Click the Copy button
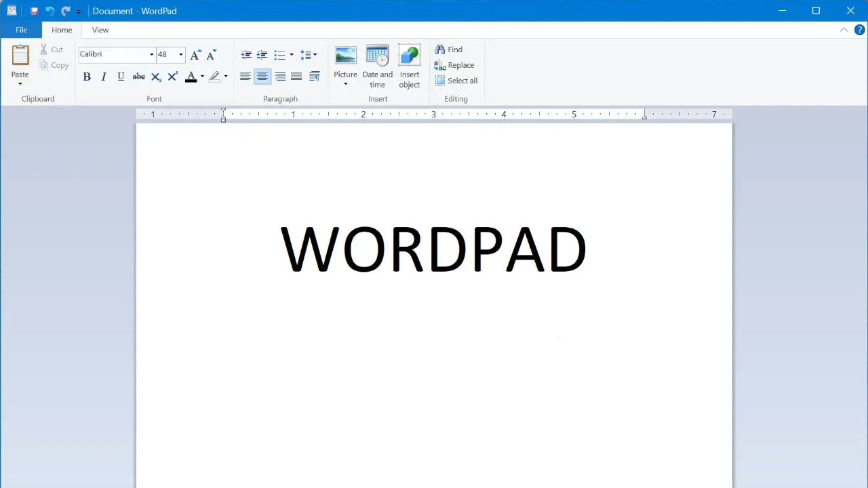The width and height of the screenshot is (868, 488). pyautogui.click(x=54, y=65)
